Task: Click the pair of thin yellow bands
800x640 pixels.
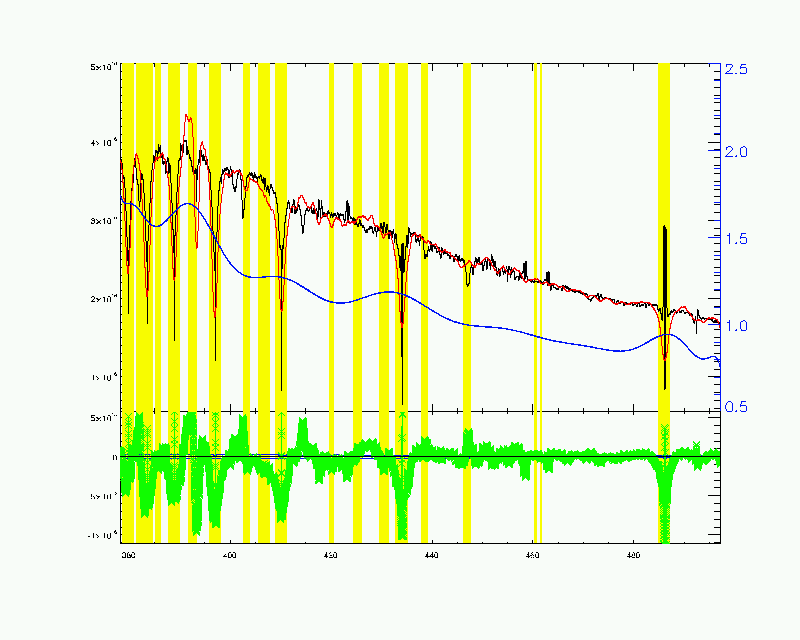Action: (x=538, y=303)
